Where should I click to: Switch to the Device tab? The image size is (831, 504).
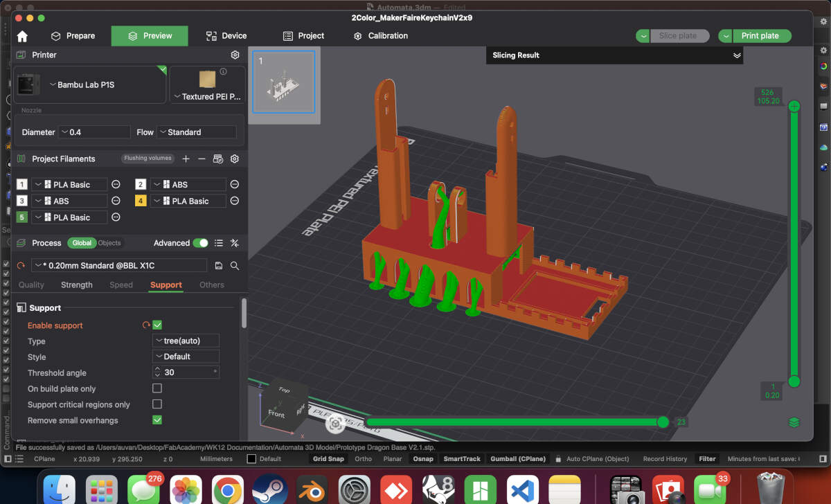point(226,36)
